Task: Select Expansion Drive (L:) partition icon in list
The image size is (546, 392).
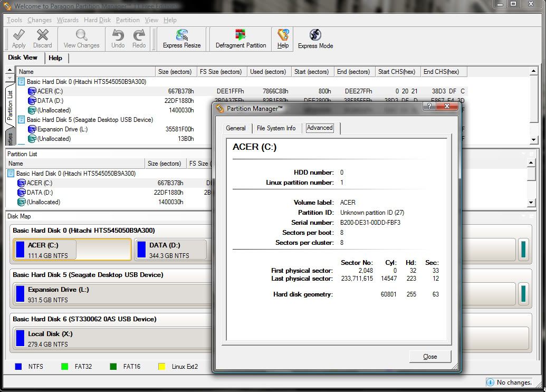Action: click(x=32, y=129)
